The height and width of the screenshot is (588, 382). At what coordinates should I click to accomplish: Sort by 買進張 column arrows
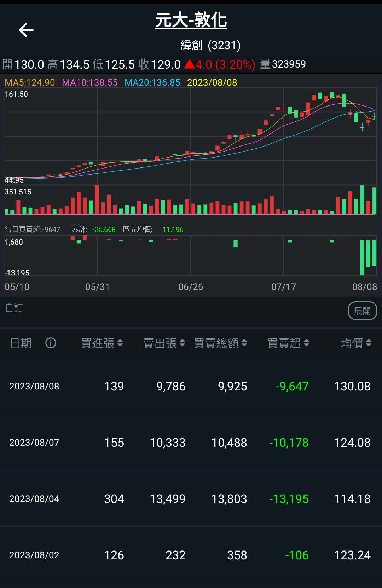[x=120, y=343]
